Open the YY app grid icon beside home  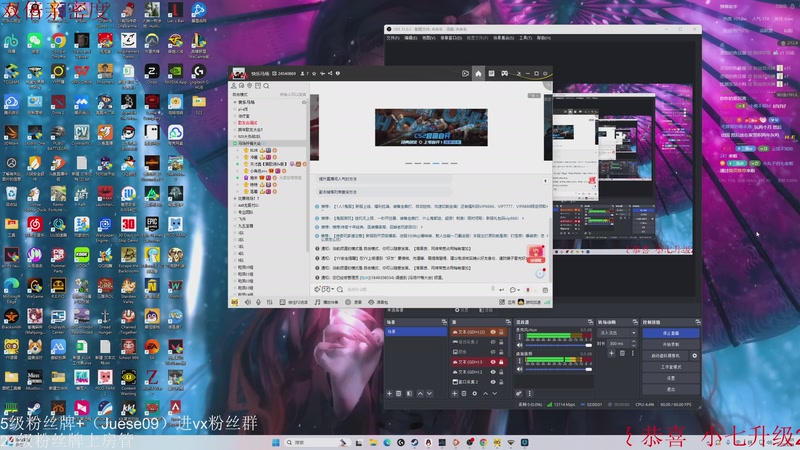pyautogui.click(x=491, y=73)
